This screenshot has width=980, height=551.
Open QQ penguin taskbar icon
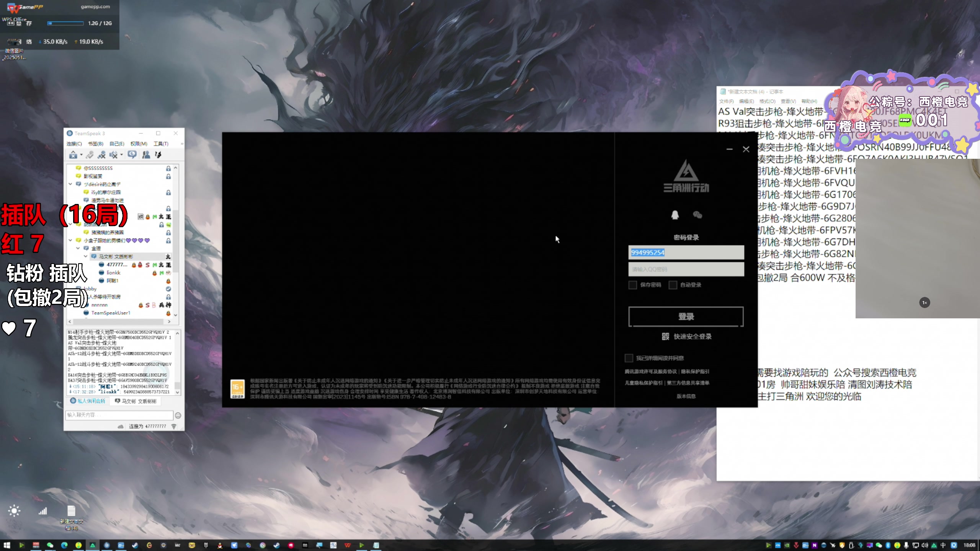[220, 545]
